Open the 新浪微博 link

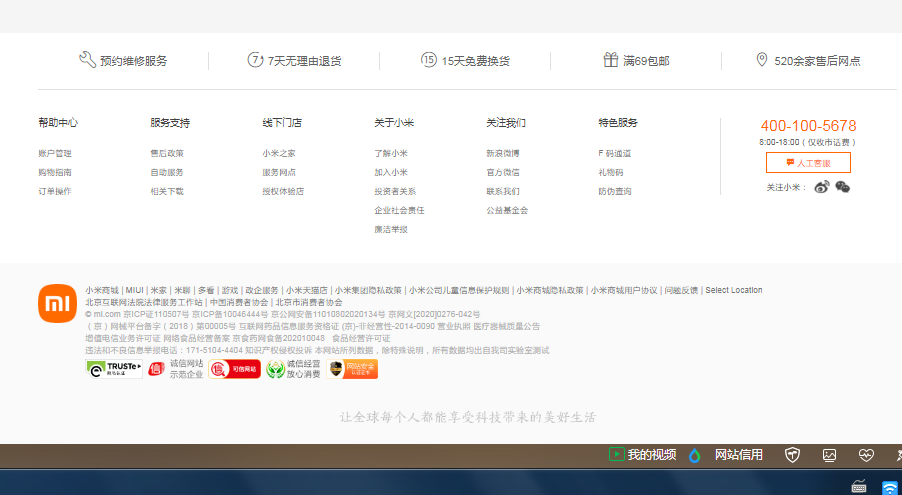pos(503,153)
